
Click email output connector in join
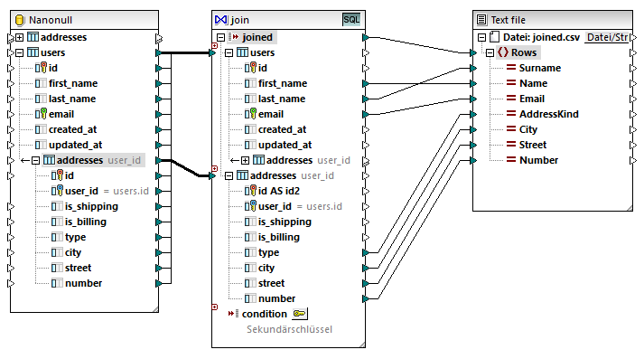tap(366, 114)
